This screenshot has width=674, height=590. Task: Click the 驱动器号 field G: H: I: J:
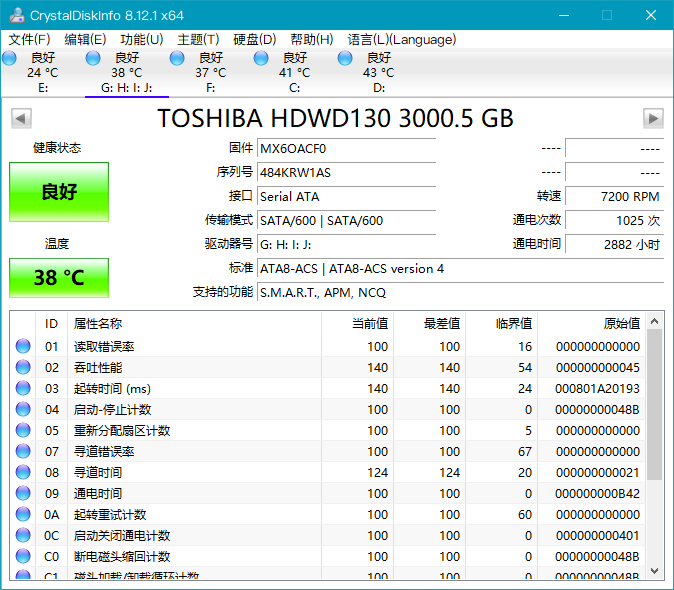coord(346,245)
